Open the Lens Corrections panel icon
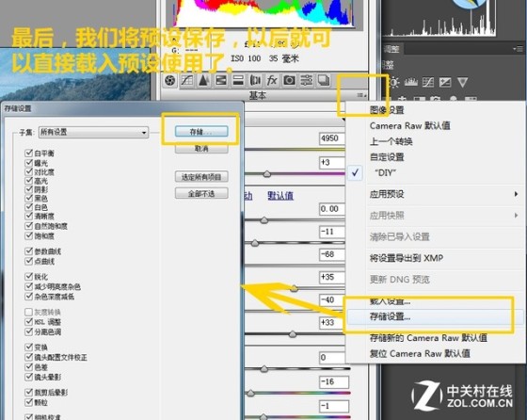Screen dimensions: 527x420 point(255,81)
